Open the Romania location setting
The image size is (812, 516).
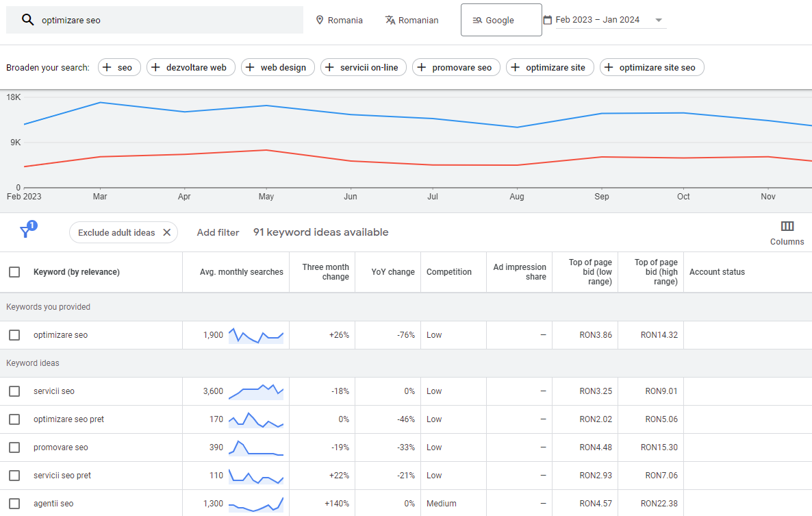(339, 20)
